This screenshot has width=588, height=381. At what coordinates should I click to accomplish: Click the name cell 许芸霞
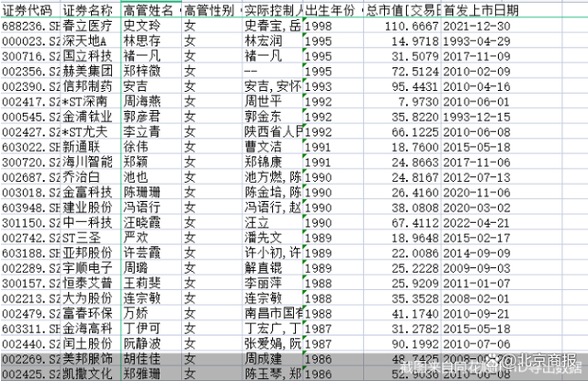[151, 252]
